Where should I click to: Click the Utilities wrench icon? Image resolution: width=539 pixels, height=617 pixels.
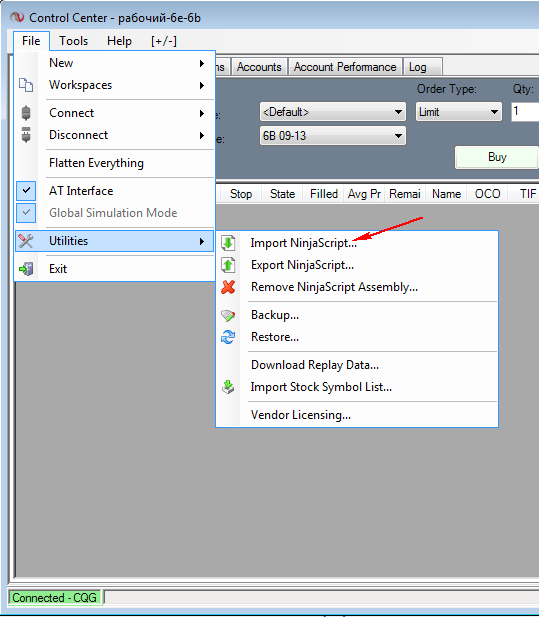26,241
